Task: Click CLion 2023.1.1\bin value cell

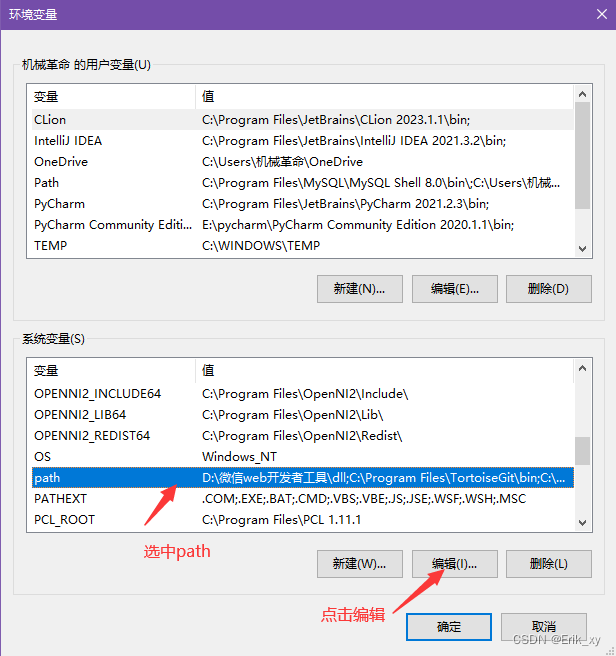Action: [x=336, y=120]
